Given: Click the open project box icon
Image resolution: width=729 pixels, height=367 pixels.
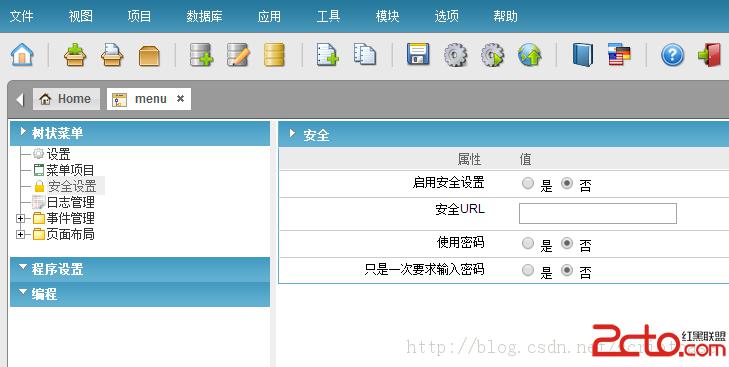Looking at the screenshot, I should 112,55.
